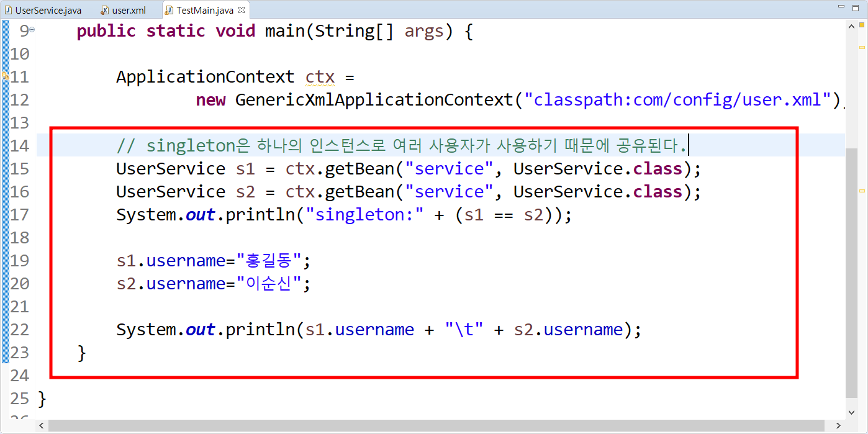The image size is (868, 434).
Task: Click the word GenericXmlApplicationContext
Action: [374, 100]
